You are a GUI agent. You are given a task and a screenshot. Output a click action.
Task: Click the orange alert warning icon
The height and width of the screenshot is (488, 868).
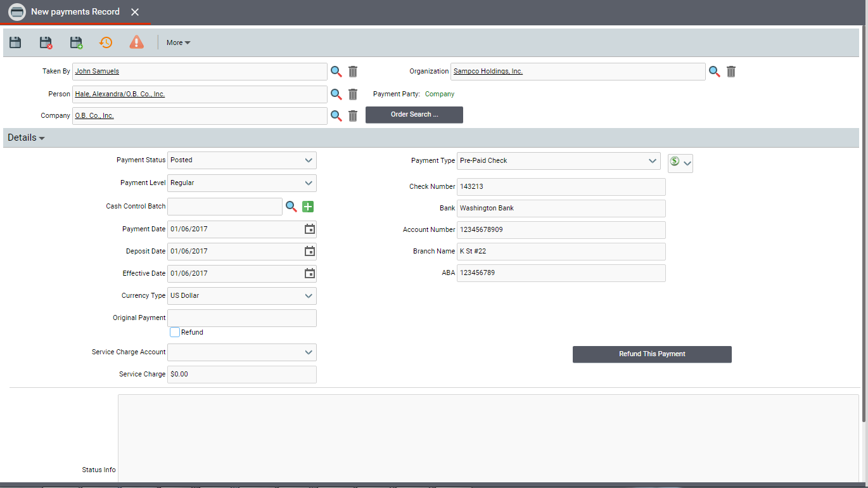click(136, 42)
